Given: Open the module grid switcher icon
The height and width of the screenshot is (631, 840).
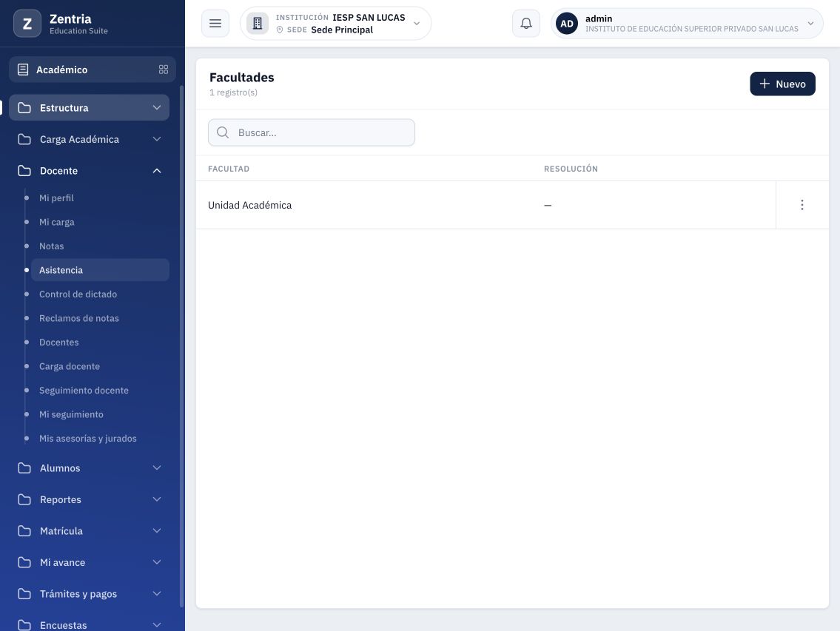Looking at the screenshot, I should [164, 70].
